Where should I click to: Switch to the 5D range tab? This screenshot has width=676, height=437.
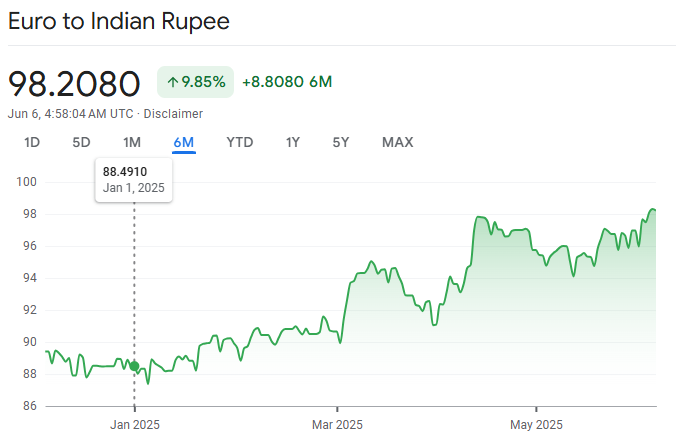(81, 142)
